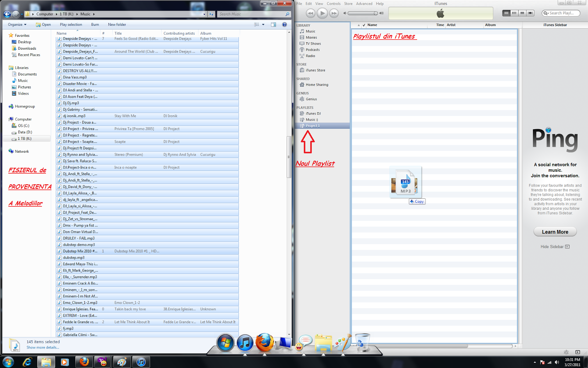Open Genius in iTunes sidebar
This screenshot has width=588, height=368.
pyautogui.click(x=311, y=99)
